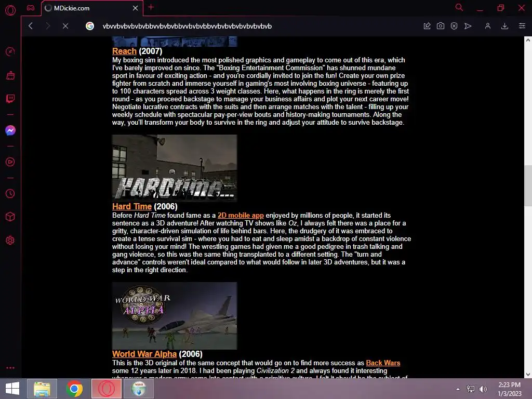Screen dimensions: 532x399
Task: Open the GX Corner gamepad tab icon
Action: [x=31, y=8]
